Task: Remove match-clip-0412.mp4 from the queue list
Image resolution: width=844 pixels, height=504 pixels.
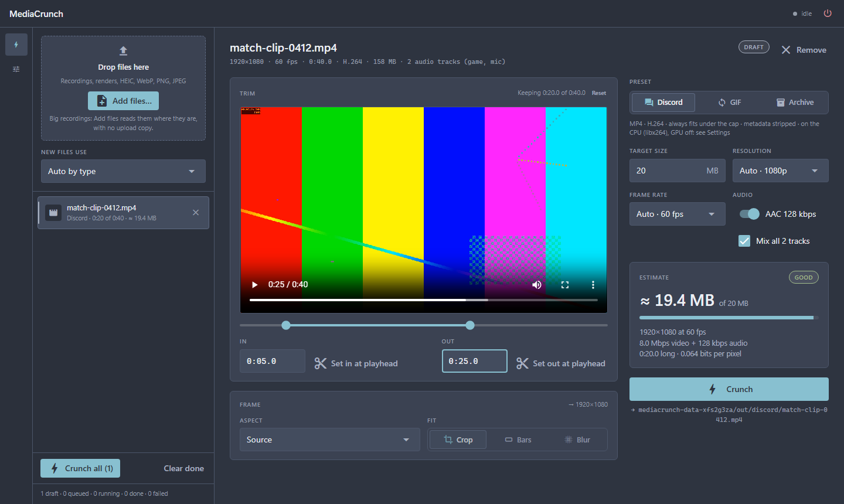Action: (x=196, y=212)
